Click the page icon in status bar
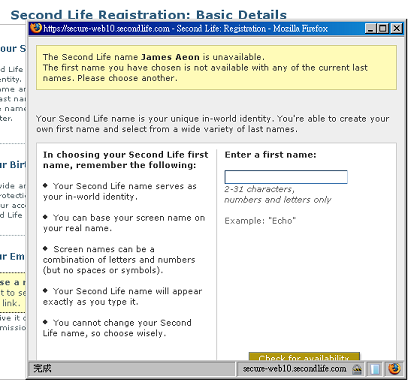Viewport: 411px width, 385px height. click(375, 369)
